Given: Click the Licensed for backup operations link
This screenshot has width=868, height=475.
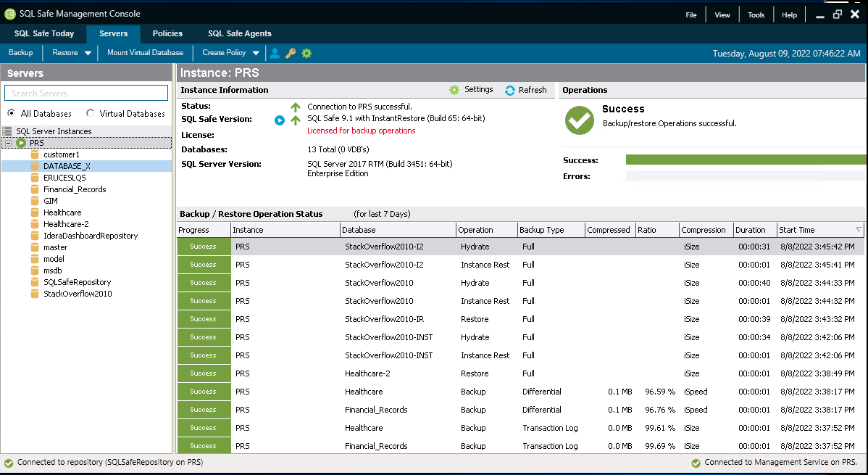Looking at the screenshot, I should 361,131.
